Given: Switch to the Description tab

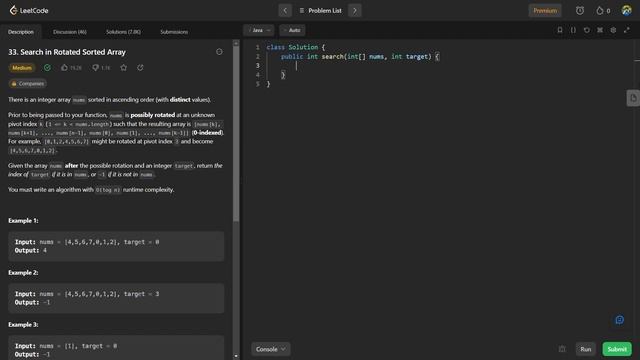Looking at the screenshot, I should point(21,32).
